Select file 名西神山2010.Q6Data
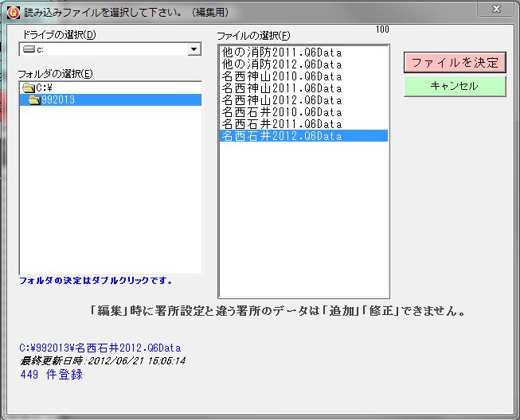 tap(281, 76)
